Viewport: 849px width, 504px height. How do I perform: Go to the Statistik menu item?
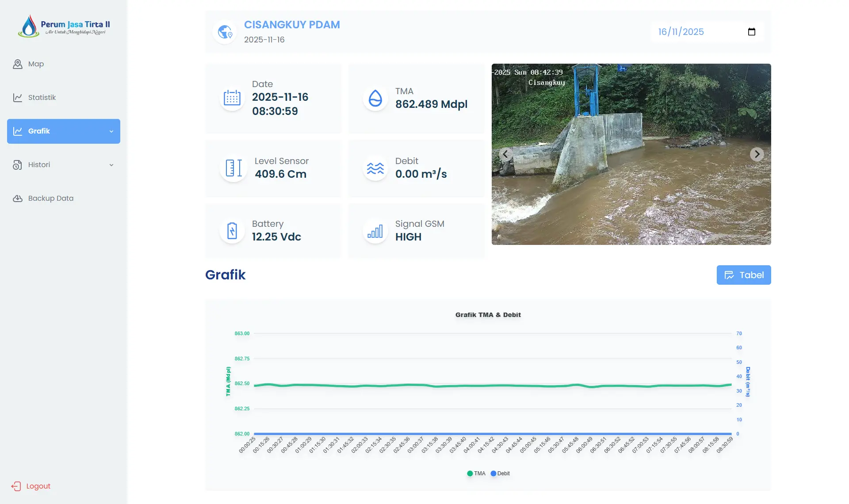pyautogui.click(x=42, y=98)
